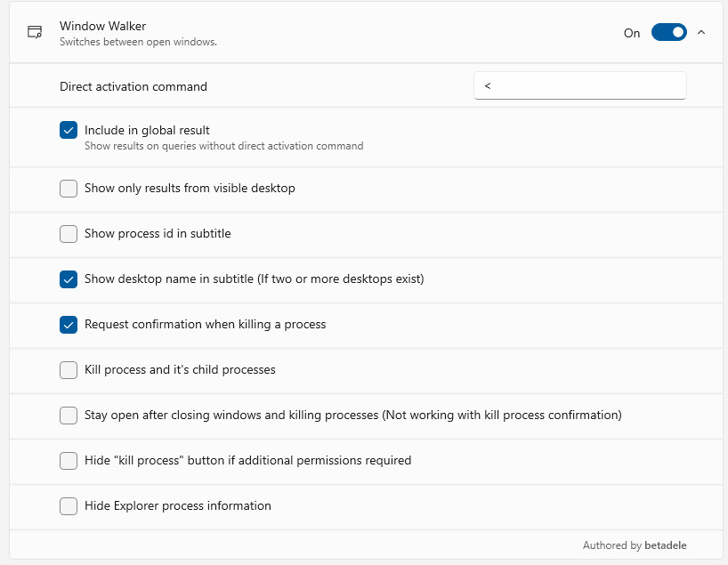Open the betadele author link
728x565 pixels.
pyautogui.click(x=667, y=545)
